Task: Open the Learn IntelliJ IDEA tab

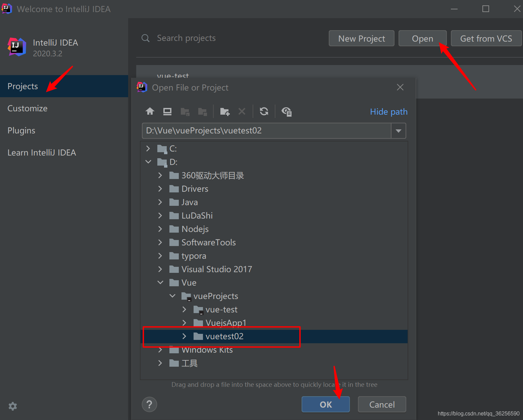Action: pyautogui.click(x=64, y=153)
